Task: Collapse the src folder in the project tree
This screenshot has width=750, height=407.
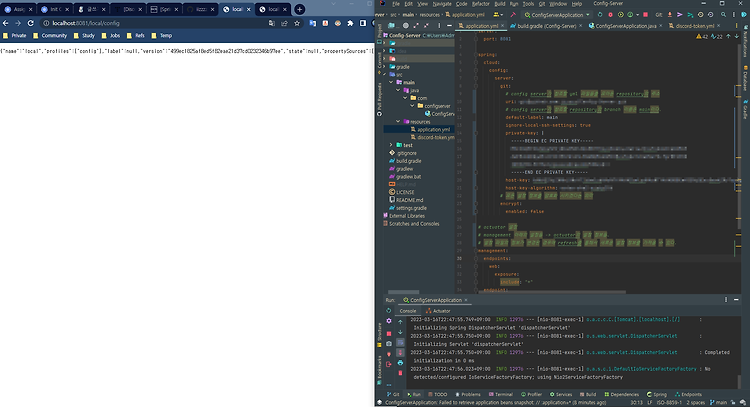Action: 385,75
